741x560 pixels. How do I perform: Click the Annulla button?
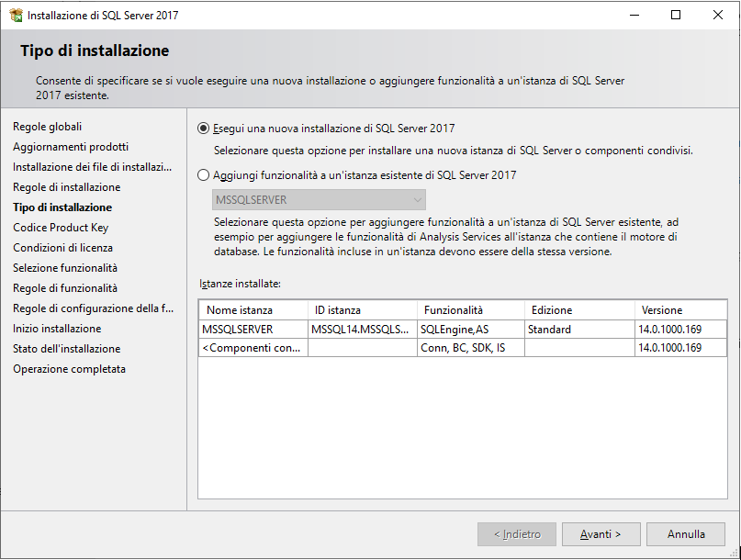coord(686,534)
